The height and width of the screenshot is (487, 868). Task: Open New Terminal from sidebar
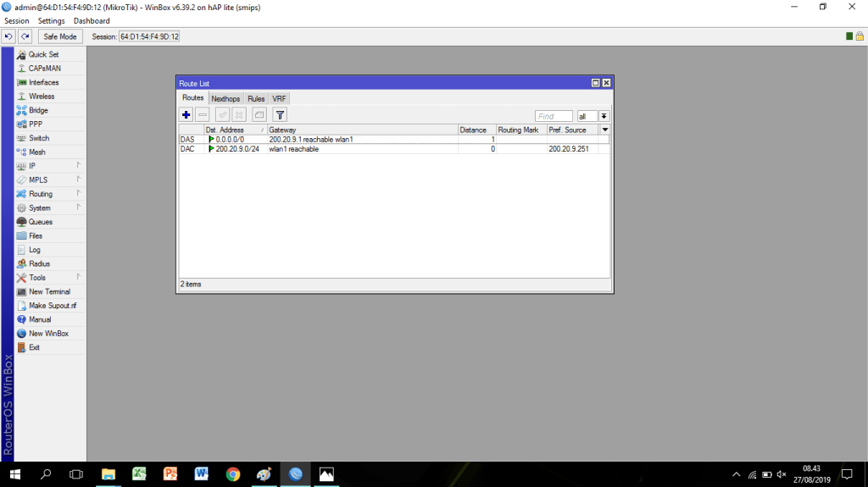[x=49, y=291]
